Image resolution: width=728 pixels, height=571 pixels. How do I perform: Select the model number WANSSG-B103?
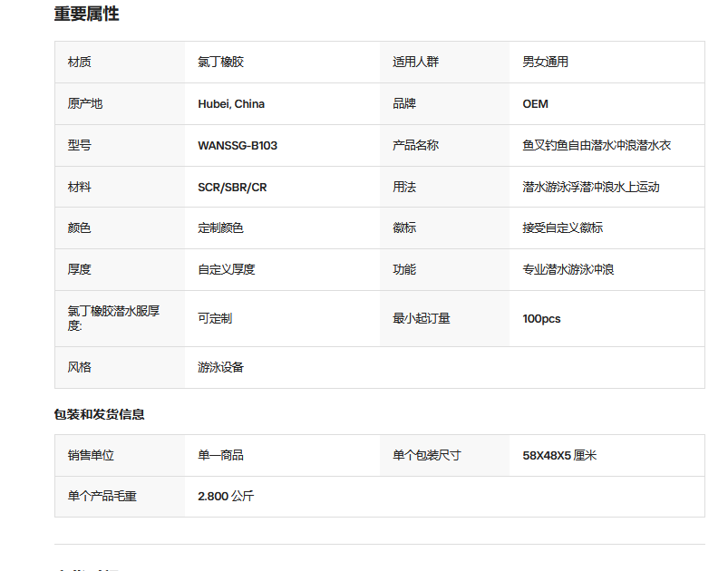(x=238, y=145)
